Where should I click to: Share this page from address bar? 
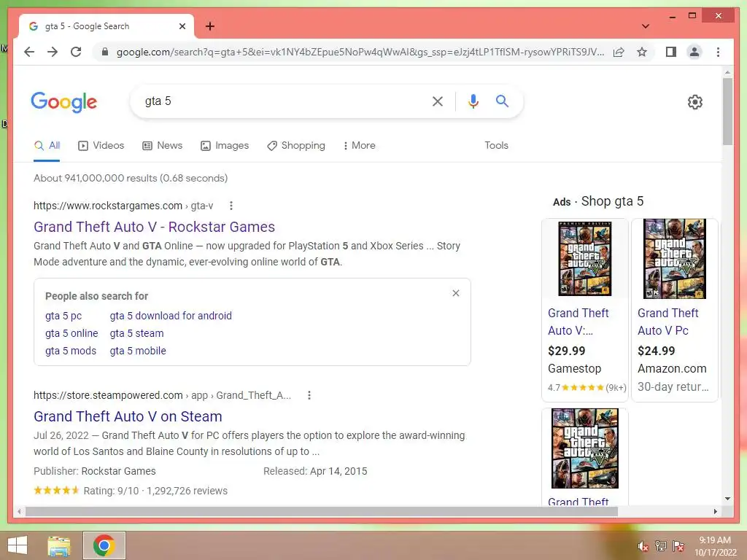tap(619, 52)
